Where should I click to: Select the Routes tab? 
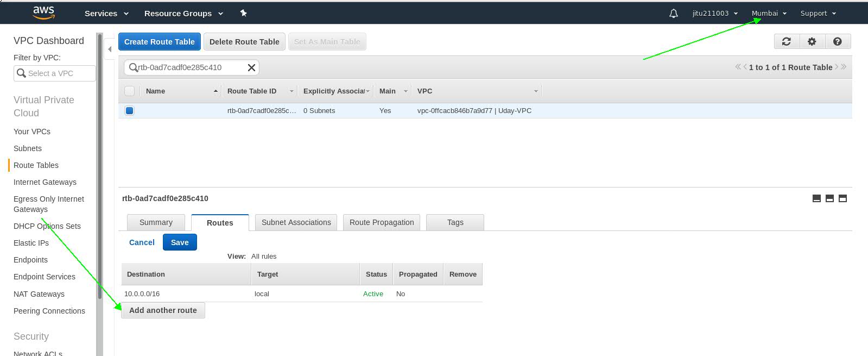(x=220, y=223)
